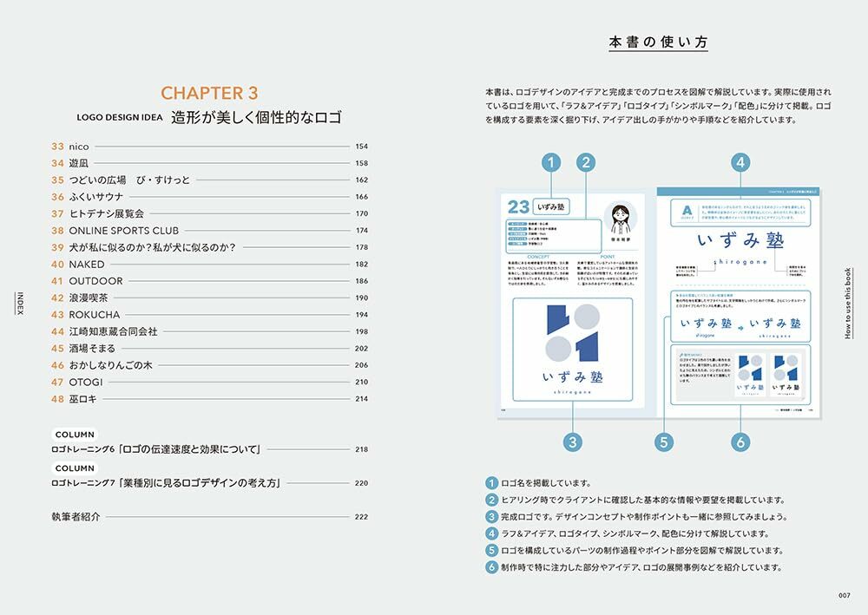Open contents entry 33 nico

(209, 147)
